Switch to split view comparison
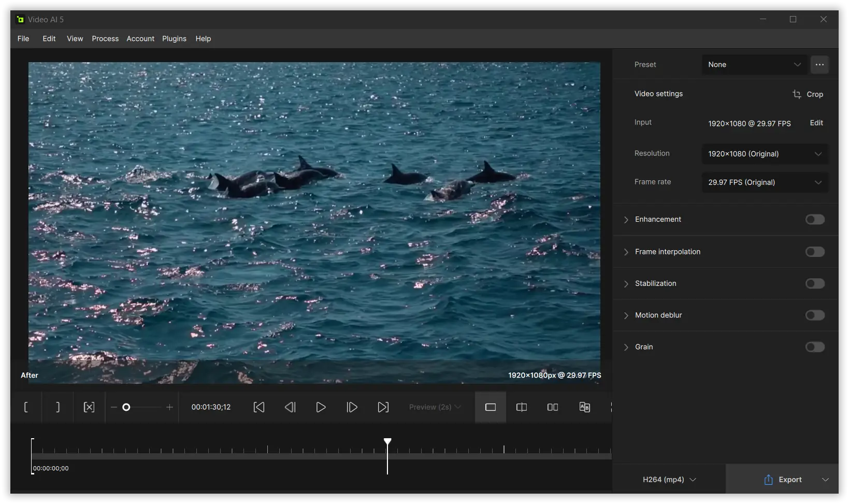Screen dimensions: 849x504 [522, 407]
